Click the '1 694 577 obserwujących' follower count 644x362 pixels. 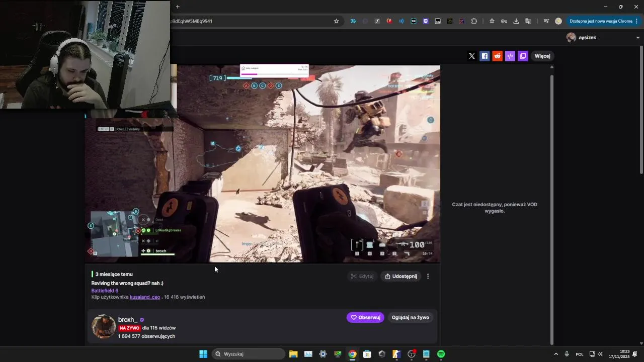coord(146,336)
